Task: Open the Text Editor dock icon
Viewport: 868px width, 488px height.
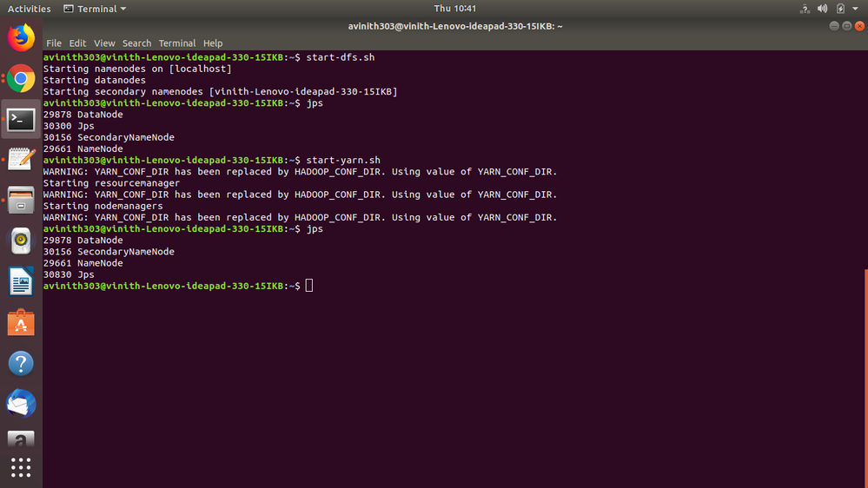Action: (x=21, y=160)
